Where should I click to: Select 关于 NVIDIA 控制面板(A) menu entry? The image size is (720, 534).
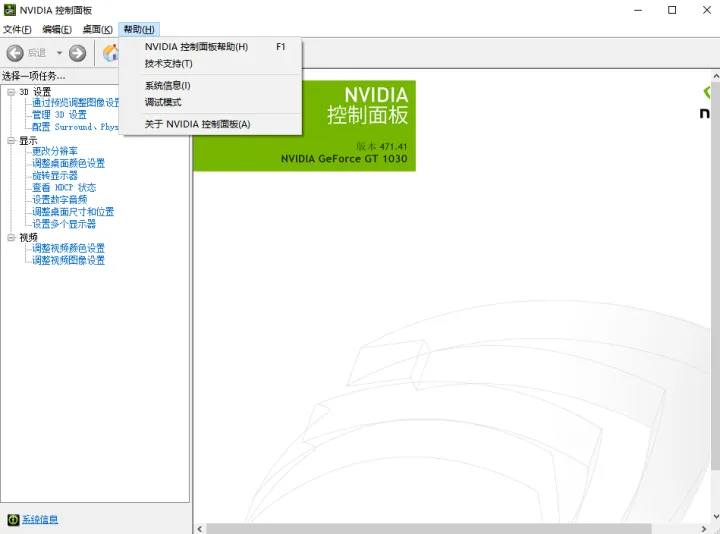pos(210,124)
